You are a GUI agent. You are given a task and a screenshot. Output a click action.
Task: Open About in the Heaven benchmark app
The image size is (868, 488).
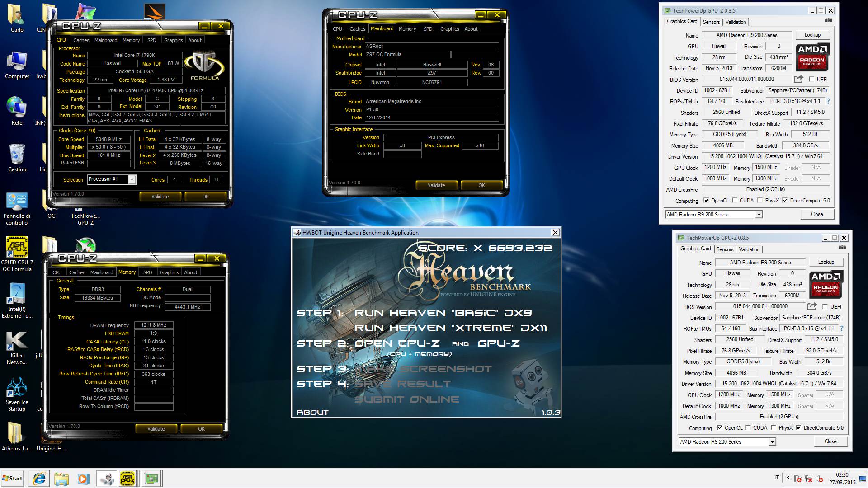(x=312, y=412)
